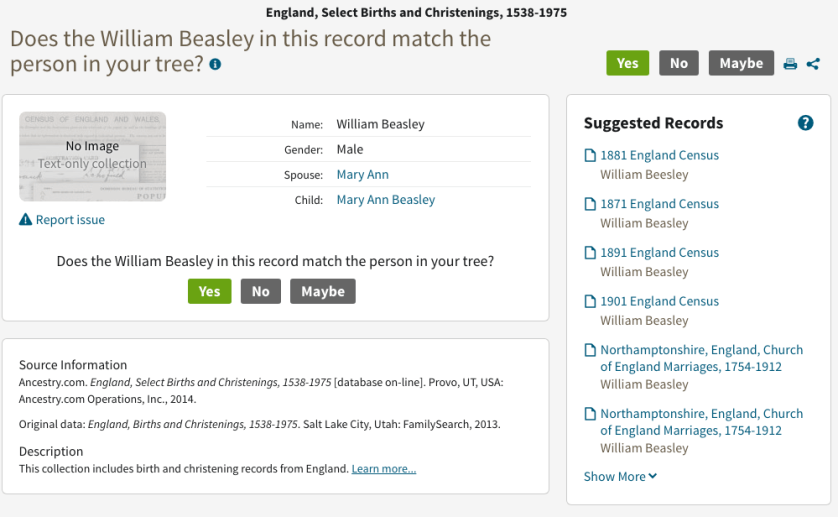Open child Mary Ann Beasley link
This screenshot has width=838, height=517.
pyautogui.click(x=385, y=200)
